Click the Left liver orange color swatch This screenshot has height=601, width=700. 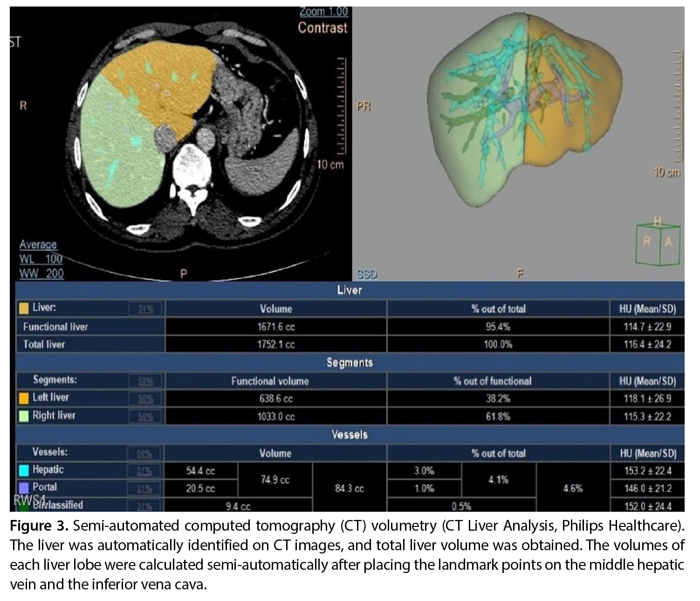pos(23,398)
